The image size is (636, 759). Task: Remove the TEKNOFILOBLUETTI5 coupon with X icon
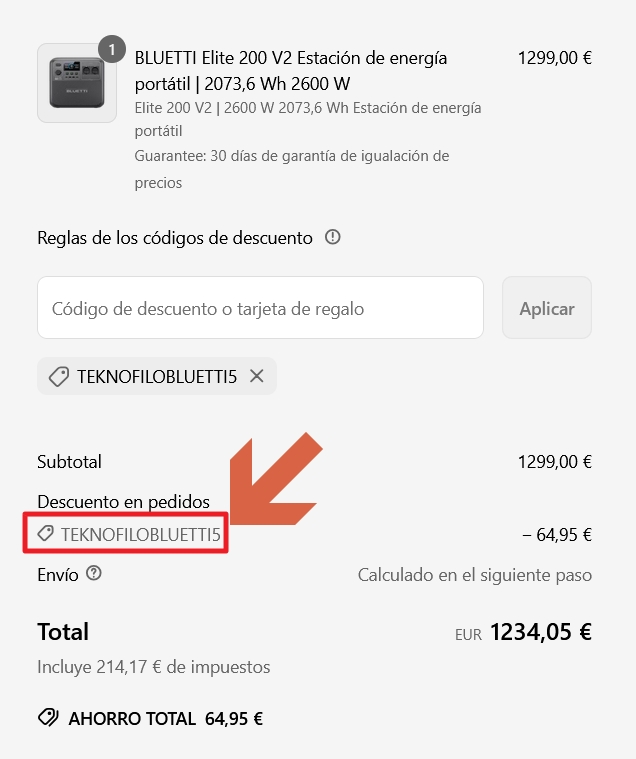[257, 376]
